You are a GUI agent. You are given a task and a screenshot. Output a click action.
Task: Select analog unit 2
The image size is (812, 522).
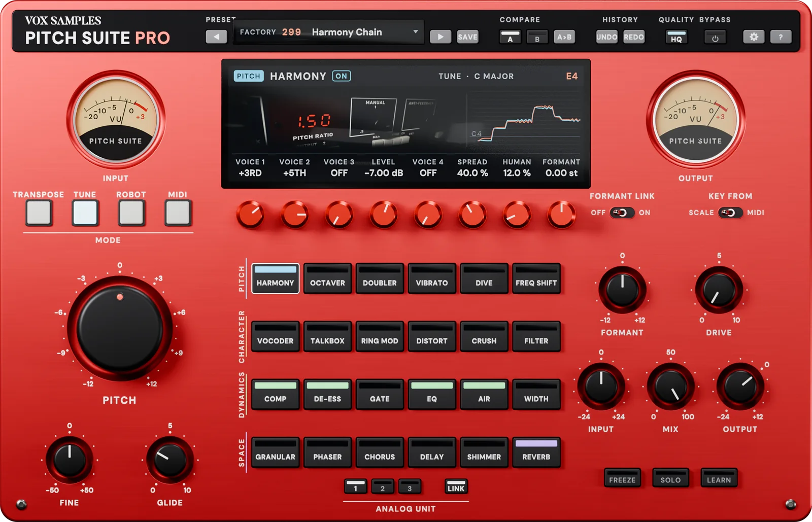click(x=382, y=487)
